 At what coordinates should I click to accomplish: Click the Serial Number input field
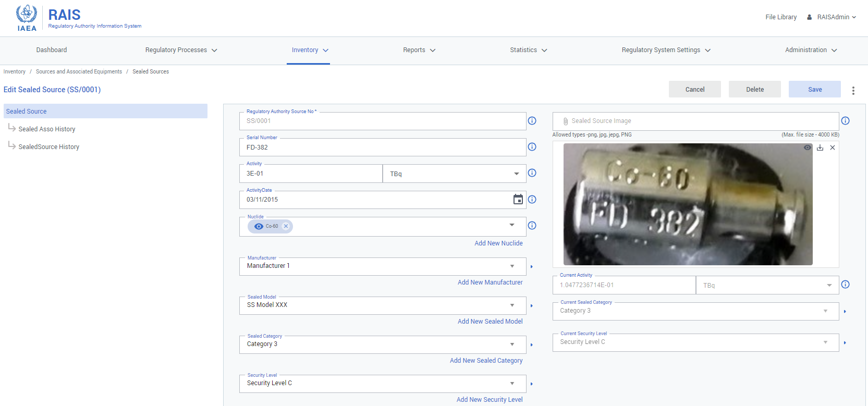tap(383, 147)
